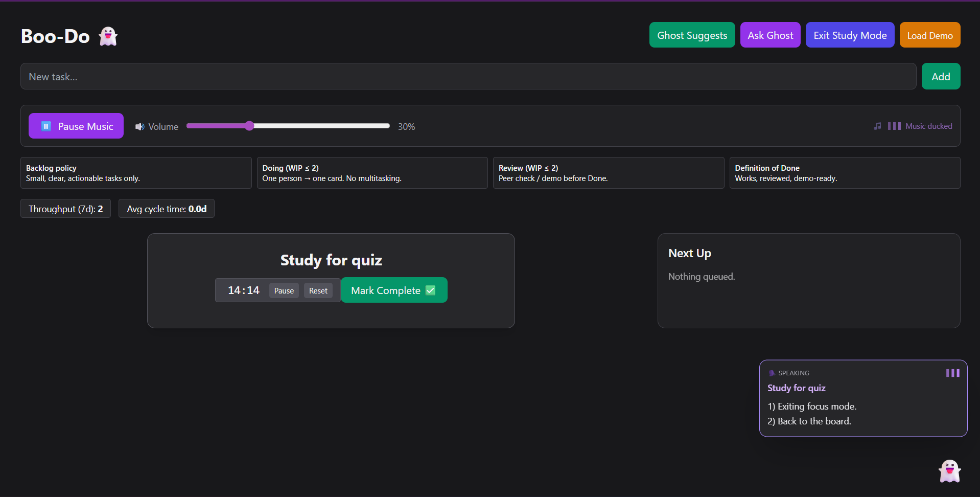This screenshot has width=980, height=497.
Task: Click the 14:14 timer display
Action: pos(244,290)
